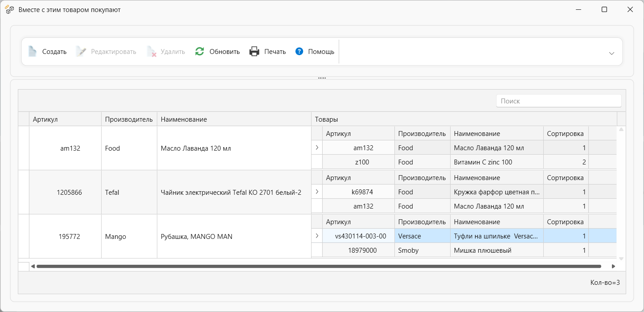Click the horizontal scrollbar left arrow
Screen dimensions: 644x312
(33, 266)
